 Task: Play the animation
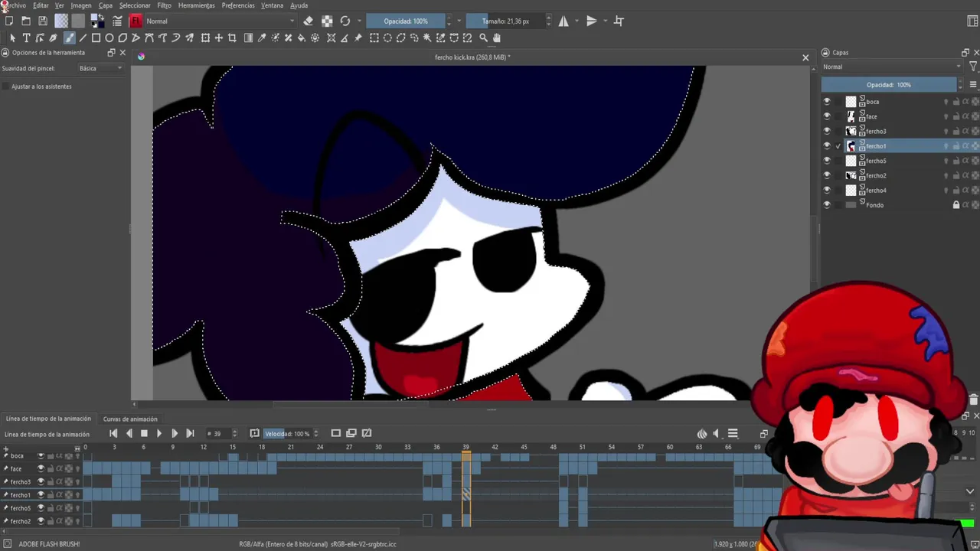pos(159,434)
